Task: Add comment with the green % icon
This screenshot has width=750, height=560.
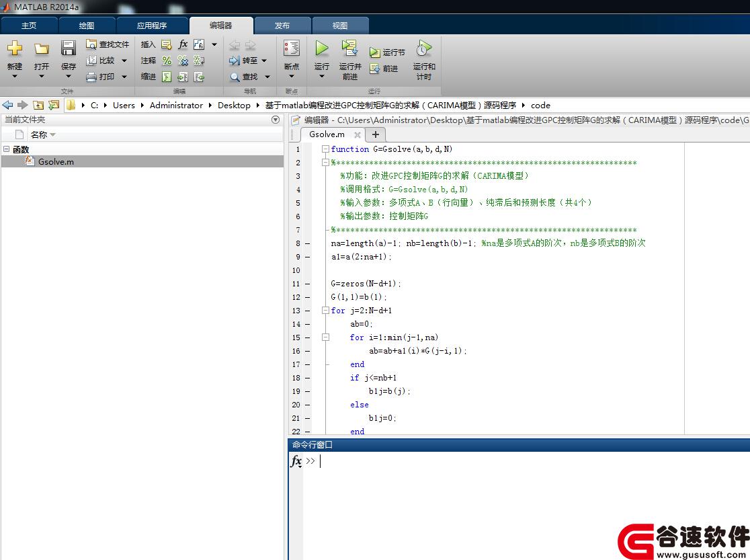Action: coord(167,61)
